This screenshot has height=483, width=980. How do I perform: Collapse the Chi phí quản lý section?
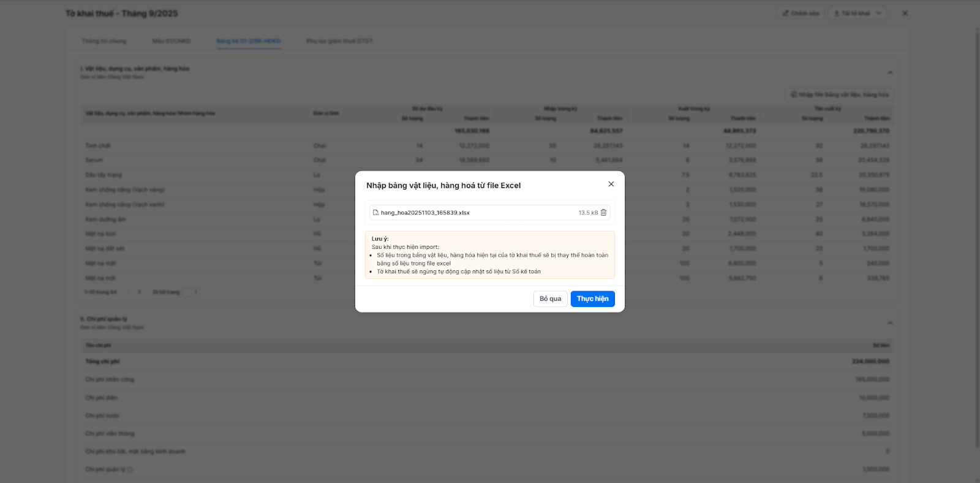click(890, 323)
